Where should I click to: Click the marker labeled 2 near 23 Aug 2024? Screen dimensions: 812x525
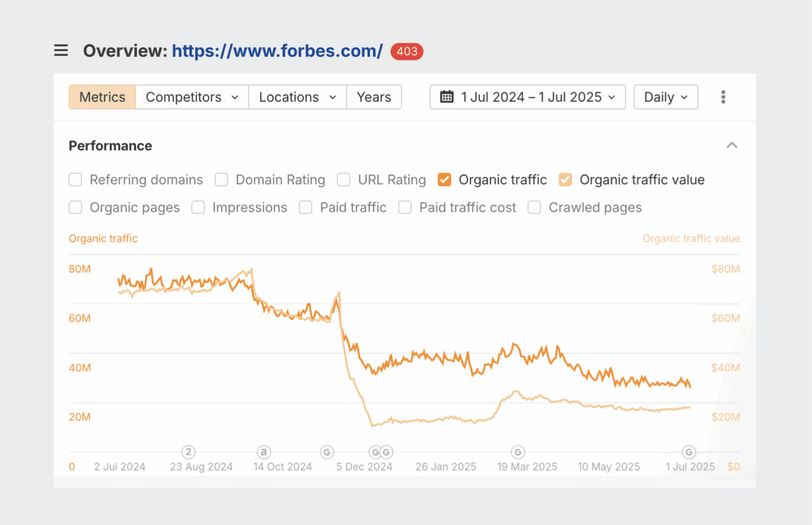188,452
